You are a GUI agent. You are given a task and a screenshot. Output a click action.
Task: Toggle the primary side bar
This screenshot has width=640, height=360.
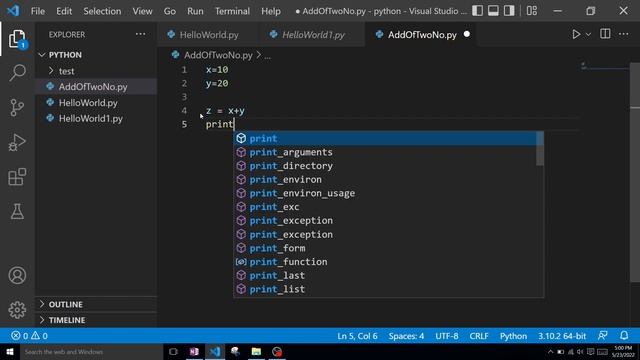click(x=477, y=11)
